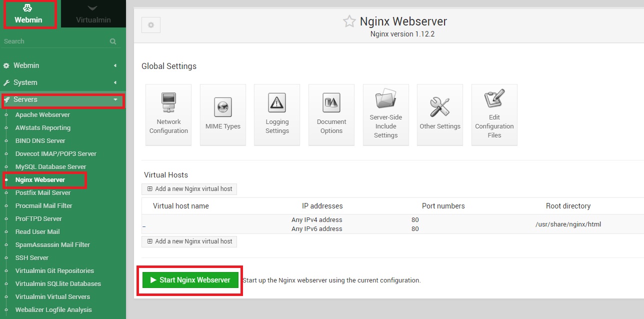Open Webalizer Logfile Analysis module
The image size is (644, 319).
click(53, 310)
